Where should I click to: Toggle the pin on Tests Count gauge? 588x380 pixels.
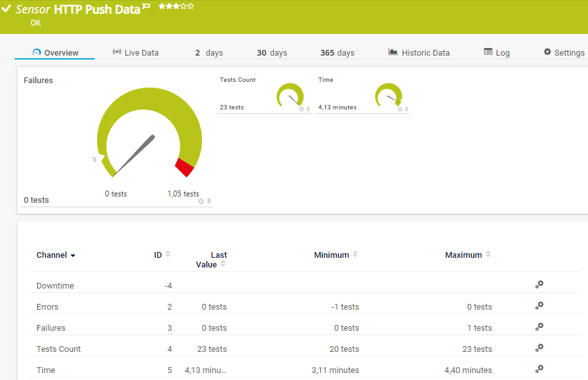click(308, 109)
